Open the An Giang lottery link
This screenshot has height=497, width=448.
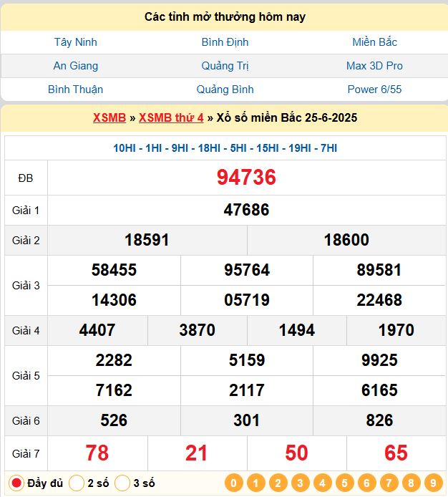pos(75,66)
